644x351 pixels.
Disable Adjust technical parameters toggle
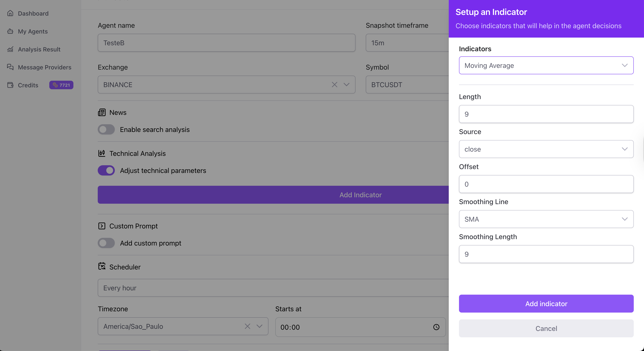click(x=106, y=170)
